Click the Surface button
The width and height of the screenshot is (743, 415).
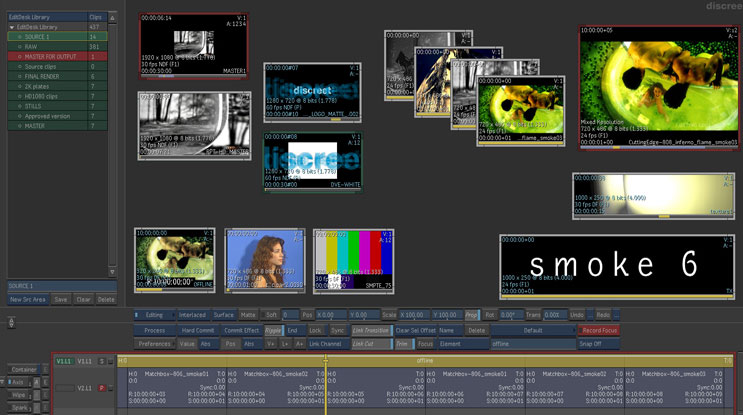(x=224, y=315)
